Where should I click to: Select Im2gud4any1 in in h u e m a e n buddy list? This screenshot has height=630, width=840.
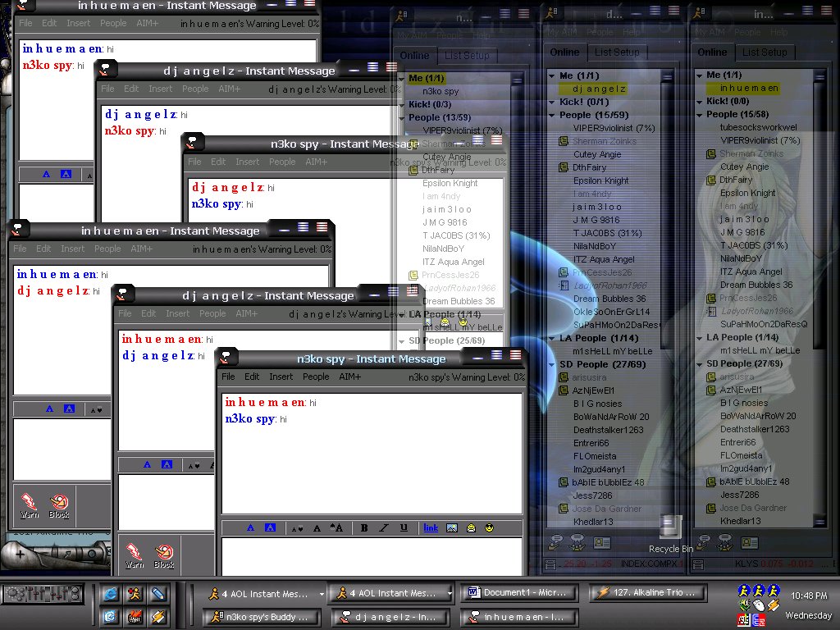pos(746,468)
